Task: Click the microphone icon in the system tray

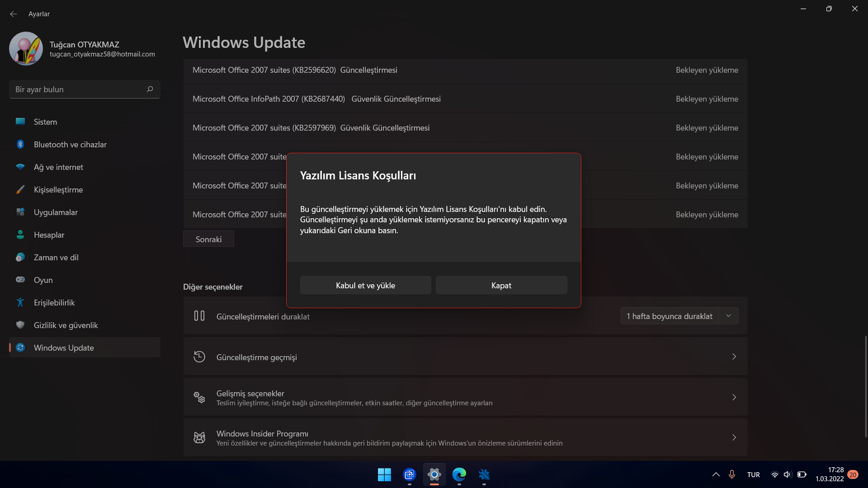Action: (x=732, y=474)
